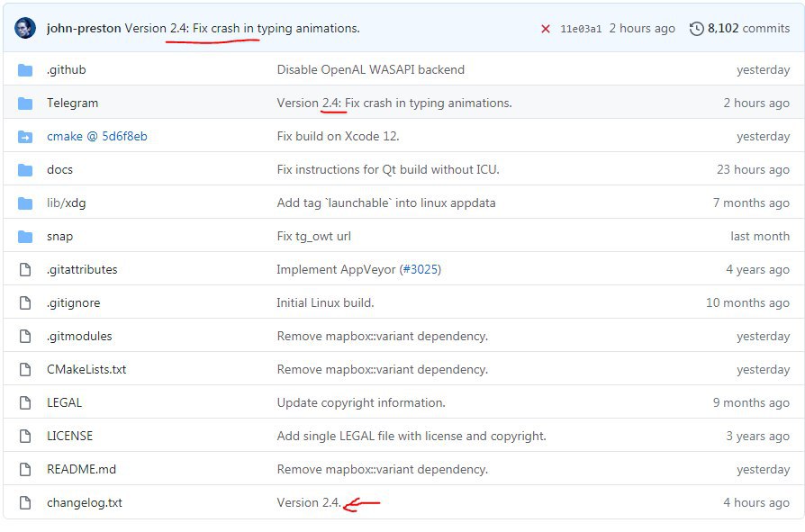Open the CMakeLists.txt file
This screenshot has height=532, width=805.
click(86, 370)
